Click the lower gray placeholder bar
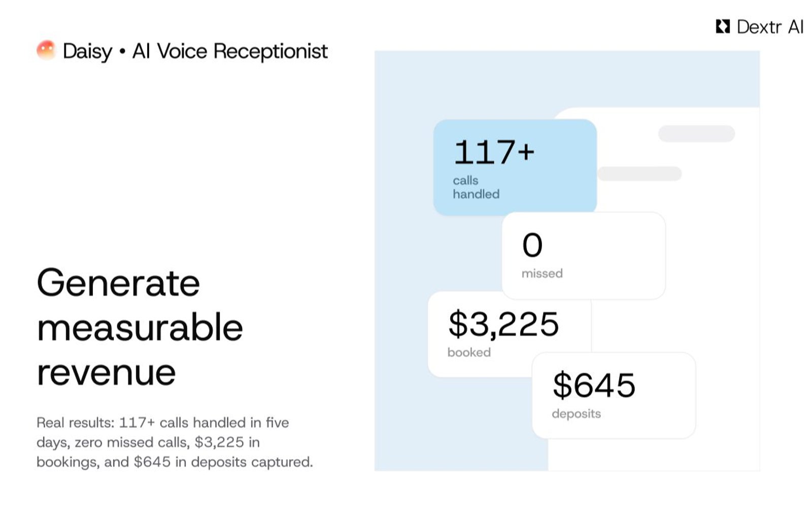Image resolution: width=812 pixels, height=524 pixels. coord(639,174)
